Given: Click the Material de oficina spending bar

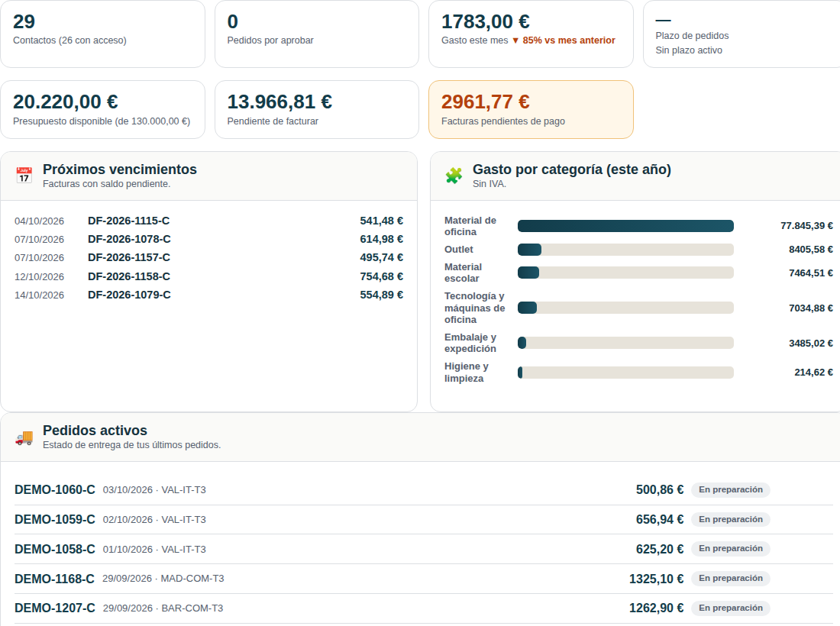Looking at the screenshot, I should tap(625, 226).
